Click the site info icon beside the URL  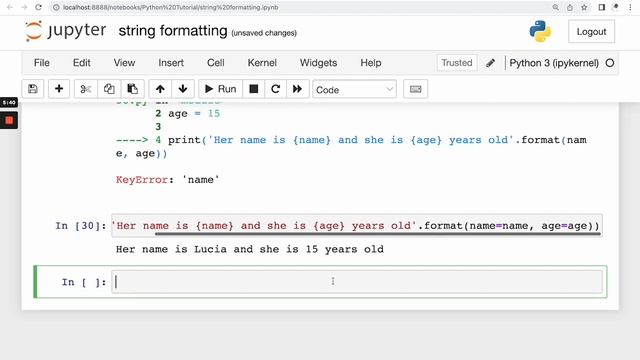point(56,7)
